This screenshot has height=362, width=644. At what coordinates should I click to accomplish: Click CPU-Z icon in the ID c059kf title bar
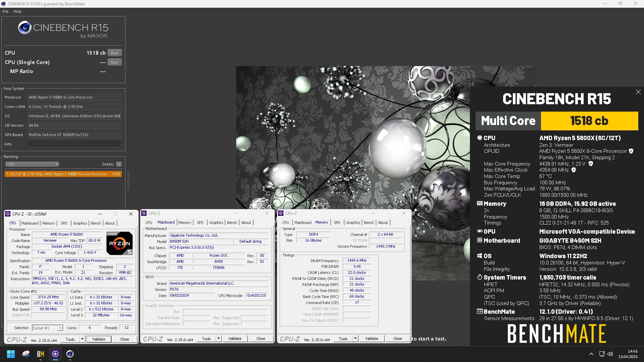click(x=8, y=214)
